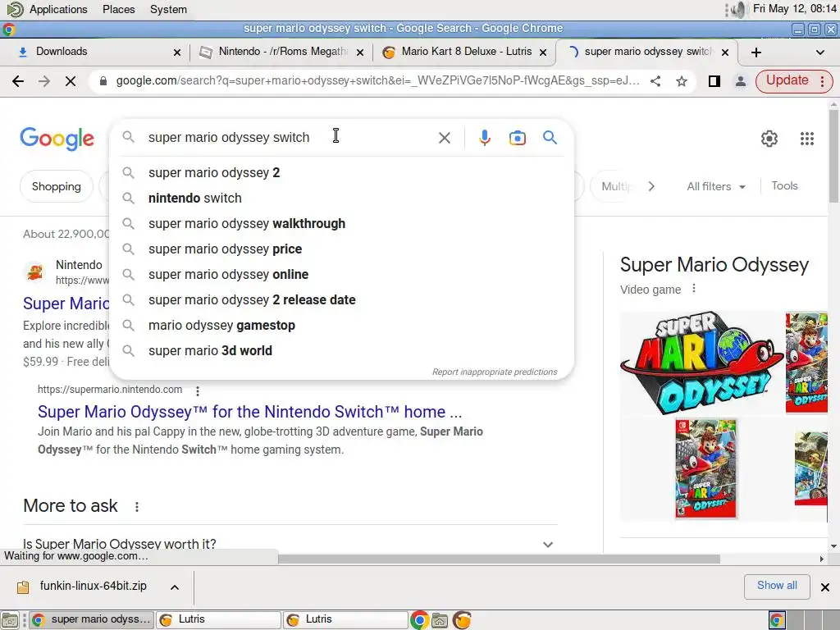Open the Applications menu
840x630 pixels.
pyautogui.click(x=58, y=9)
